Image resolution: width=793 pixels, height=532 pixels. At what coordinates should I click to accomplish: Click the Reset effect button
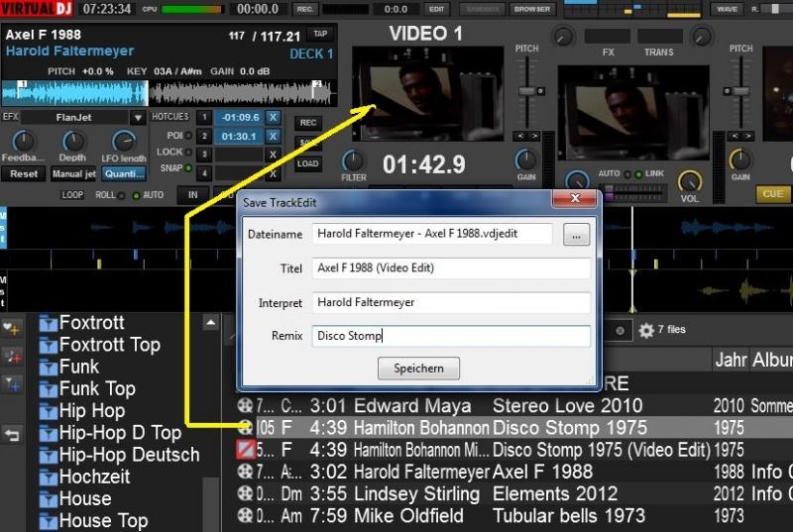[24, 173]
